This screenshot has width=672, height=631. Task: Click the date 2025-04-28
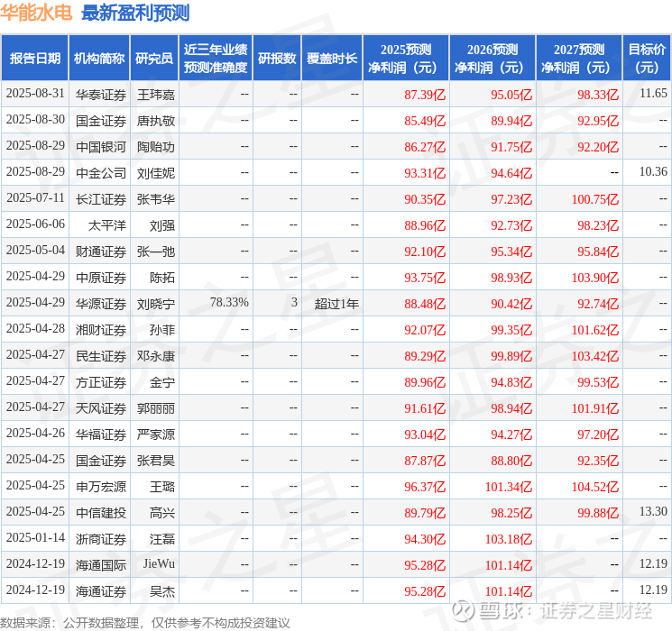click(x=35, y=328)
